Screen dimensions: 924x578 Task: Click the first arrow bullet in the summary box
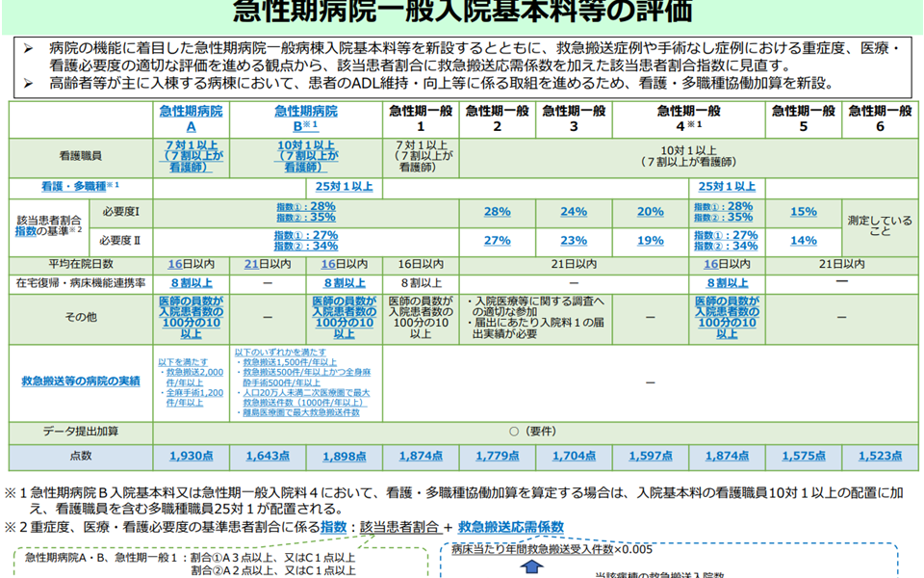click(x=28, y=48)
